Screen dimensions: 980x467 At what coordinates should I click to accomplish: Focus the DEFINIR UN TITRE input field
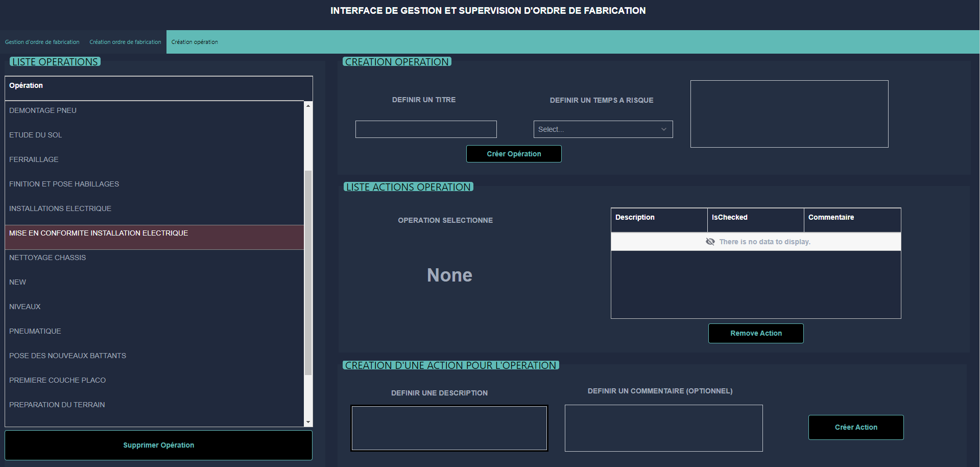(425, 129)
